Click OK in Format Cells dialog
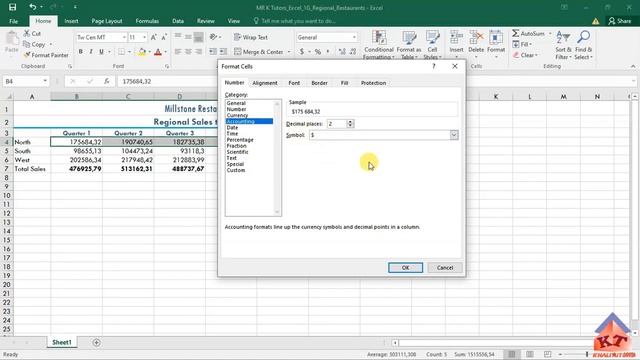 click(405, 268)
